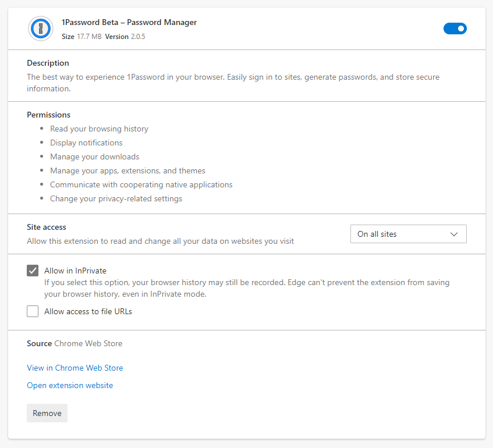Click the Version 2.0.5 text

[125, 36]
